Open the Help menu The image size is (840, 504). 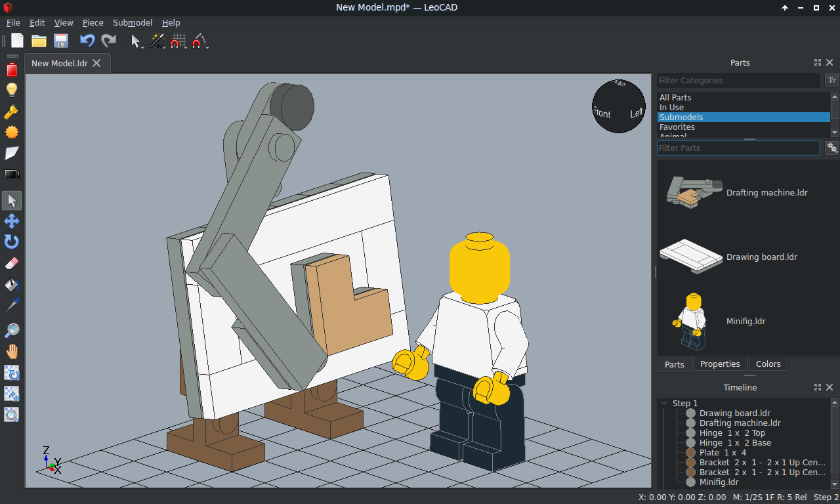171,22
